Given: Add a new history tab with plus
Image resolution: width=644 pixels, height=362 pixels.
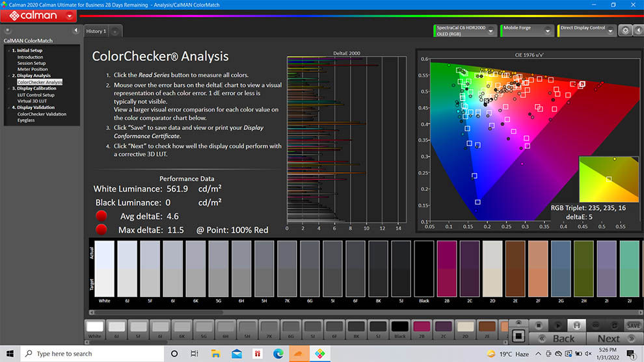Looking at the screenshot, I should (115, 31).
